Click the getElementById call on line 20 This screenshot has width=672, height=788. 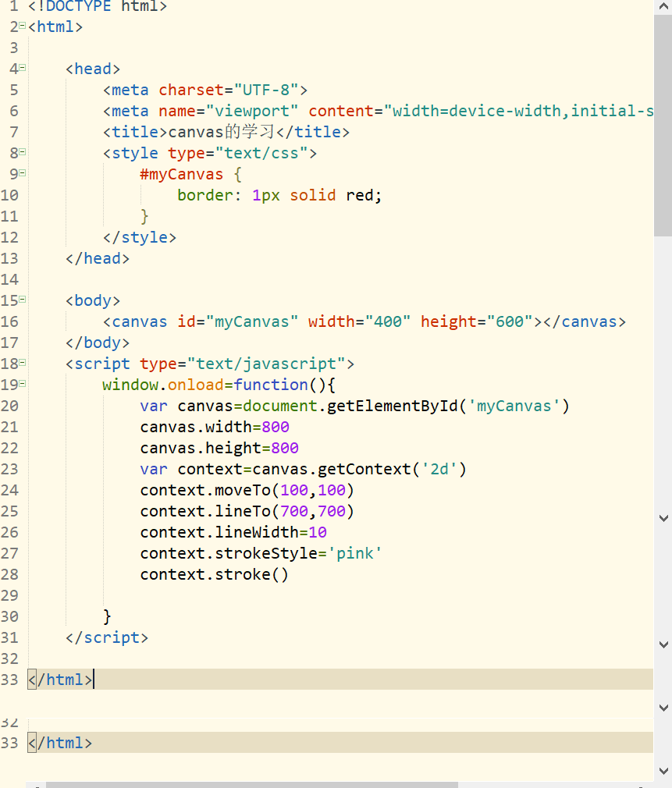coord(448,406)
